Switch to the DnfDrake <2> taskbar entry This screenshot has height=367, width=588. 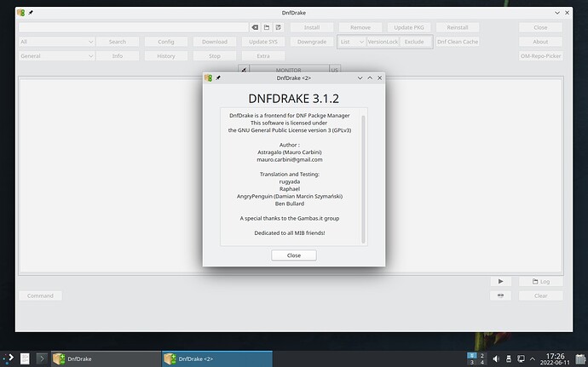(x=217, y=358)
